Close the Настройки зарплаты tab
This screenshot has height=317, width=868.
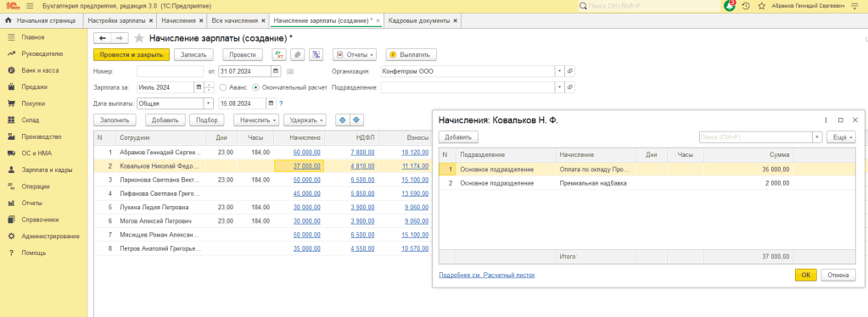click(150, 20)
